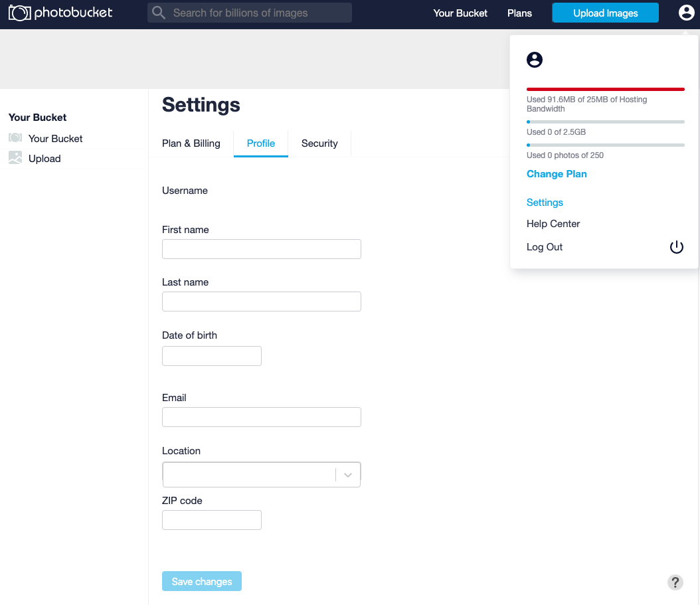Open the Location dropdown arrow
Image resolution: width=700 pixels, height=605 pixels.
pos(346,474)
